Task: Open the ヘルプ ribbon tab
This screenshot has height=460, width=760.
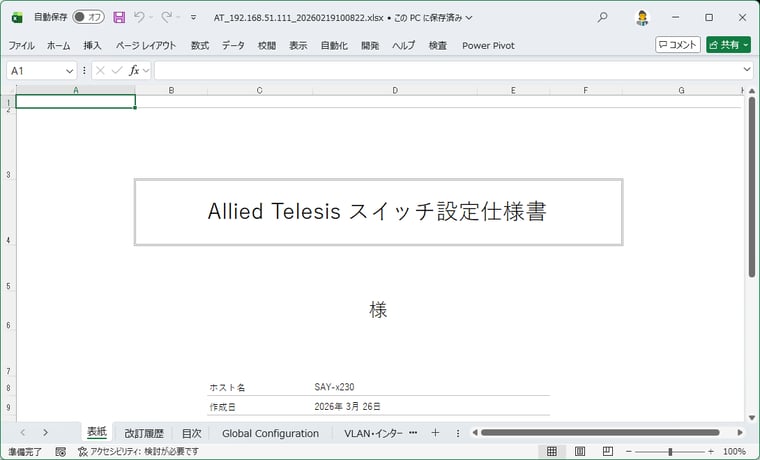Action: [403, 46]
